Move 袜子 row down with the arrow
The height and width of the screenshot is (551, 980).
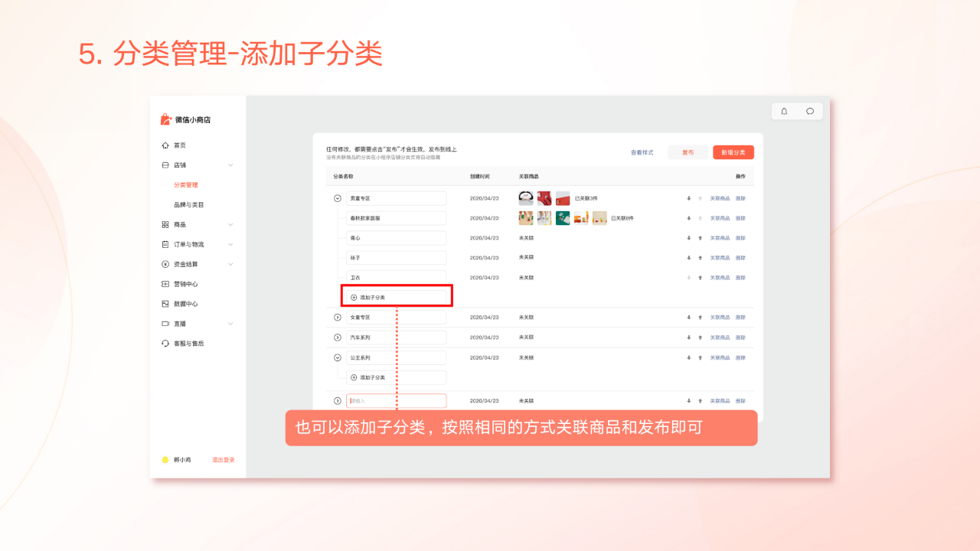pos(689,258)
